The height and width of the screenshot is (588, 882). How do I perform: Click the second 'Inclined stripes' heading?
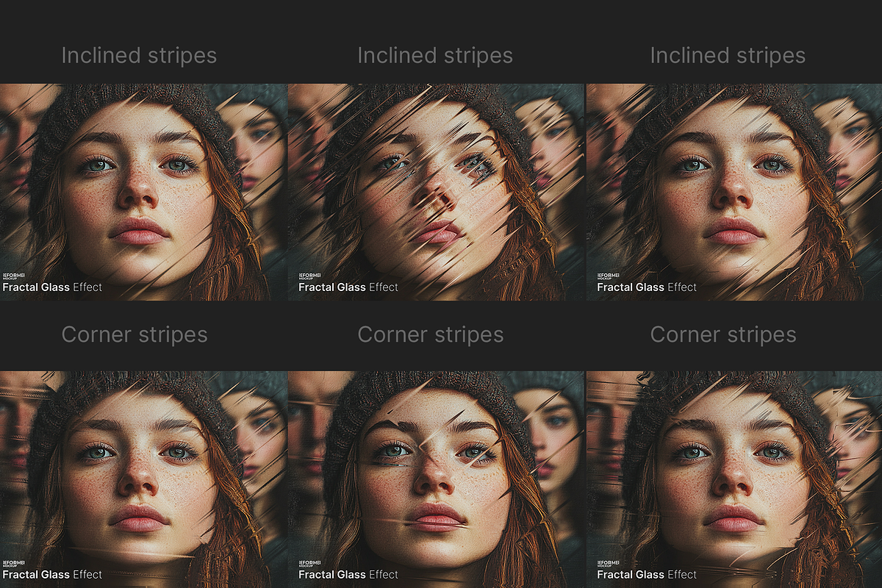click(x=435, y=56)
